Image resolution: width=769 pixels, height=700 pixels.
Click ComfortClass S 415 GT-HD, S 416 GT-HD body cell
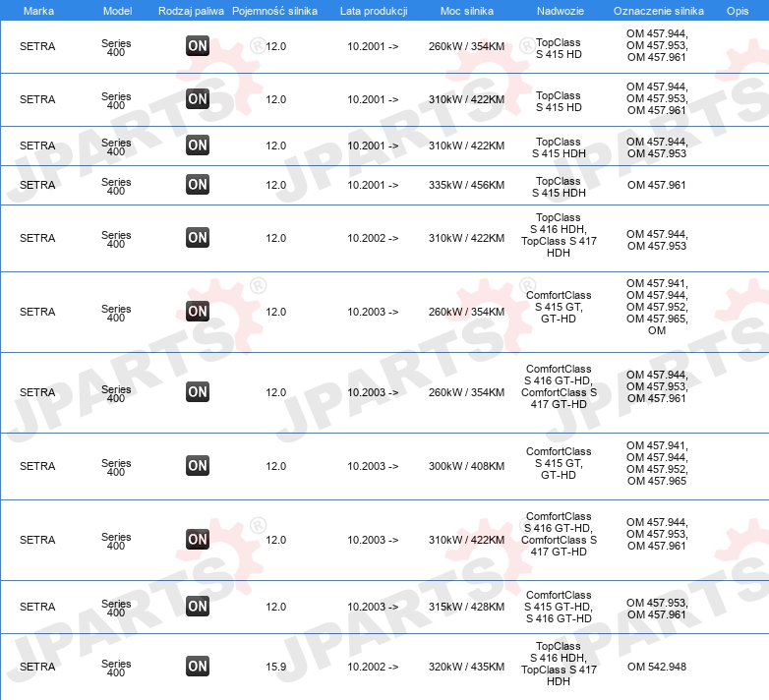tap(559, 607)
